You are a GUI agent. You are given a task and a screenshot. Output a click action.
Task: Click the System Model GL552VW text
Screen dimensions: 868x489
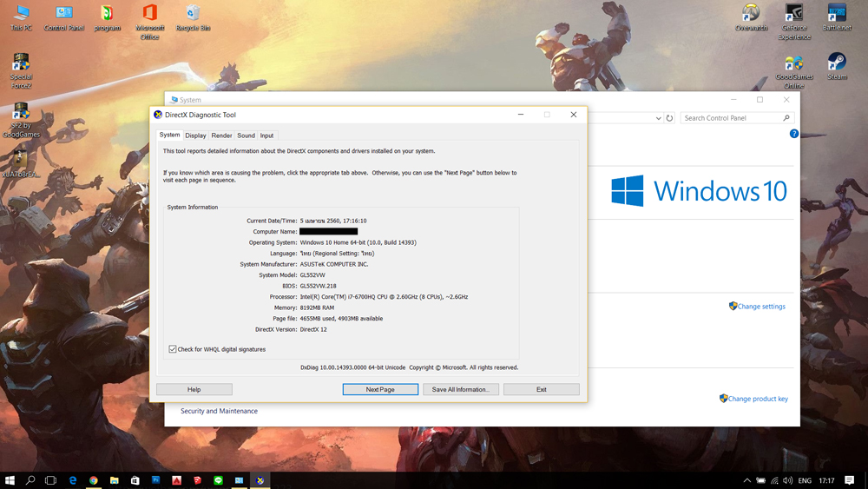[x=312, y=275]
